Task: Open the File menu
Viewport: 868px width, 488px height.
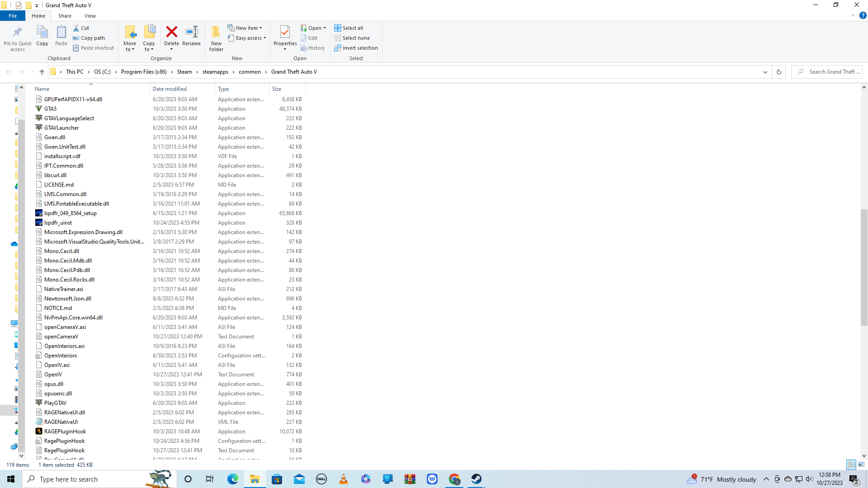Action: click(x=13, y=16)
